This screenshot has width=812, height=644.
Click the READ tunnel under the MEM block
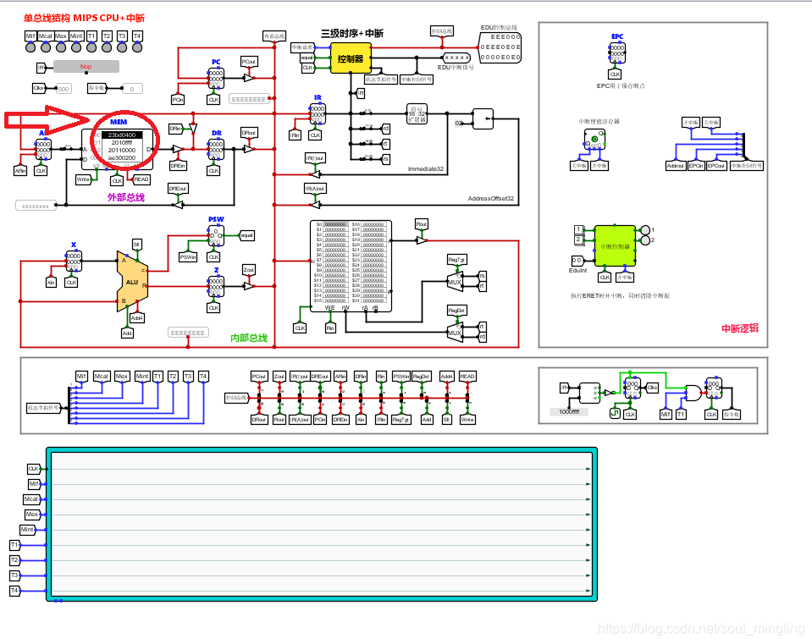(x=141, y=179)
